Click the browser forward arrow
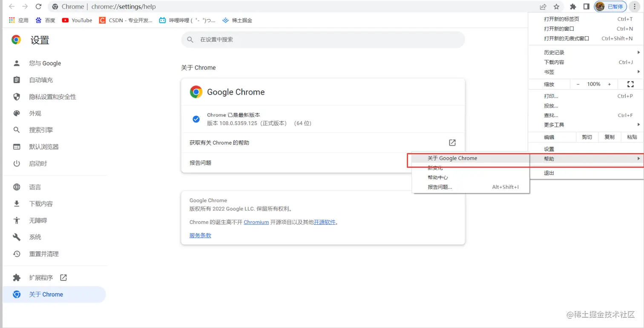 point(25,6)
